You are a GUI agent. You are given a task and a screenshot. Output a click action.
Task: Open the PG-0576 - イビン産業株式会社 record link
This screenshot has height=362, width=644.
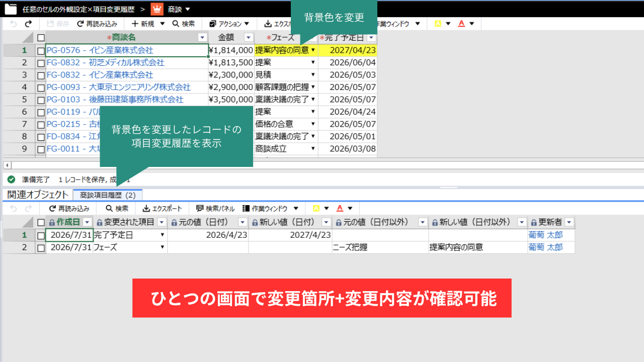[100, 50]
